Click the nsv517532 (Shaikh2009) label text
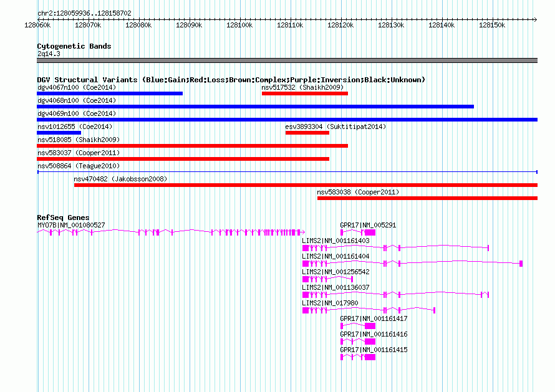555x392 pixels. pos(302,87)
